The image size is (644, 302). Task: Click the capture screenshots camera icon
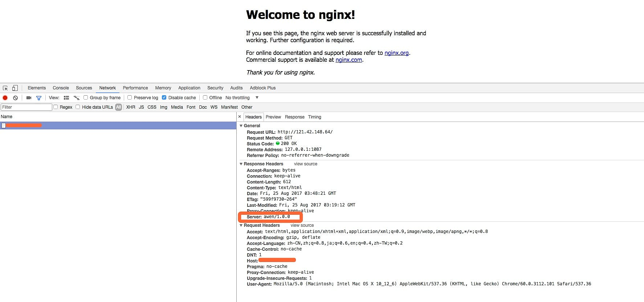[29, 98]
